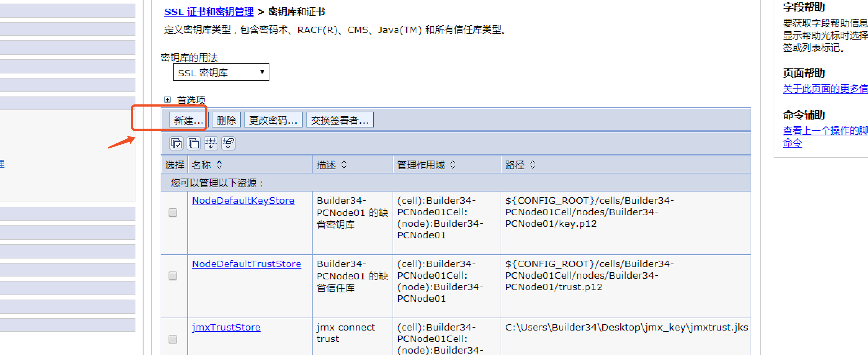Clear filter value icon in table toolbar
The width and height of the screenshot is (868, 355).
point(228,143)
